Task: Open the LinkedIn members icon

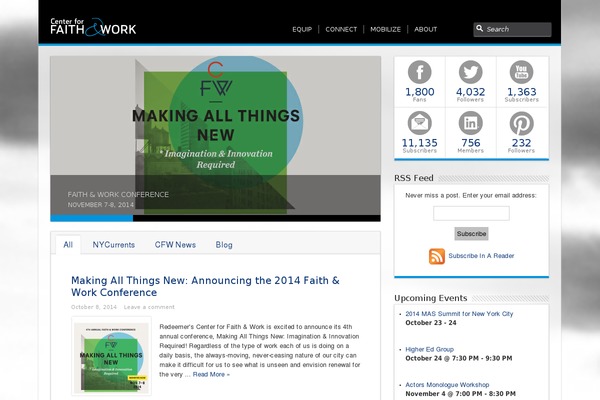Action: pos(470,123)
